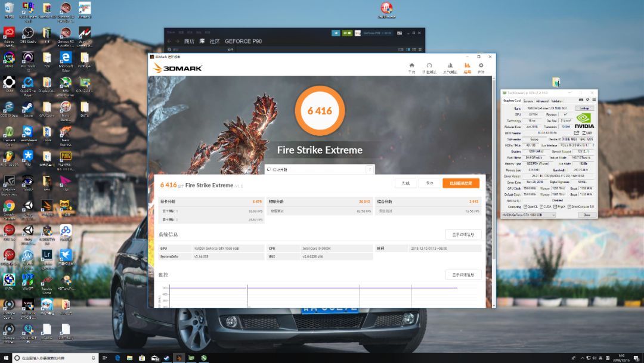Open the 3DMark Home tab icon
The width and height of the screenshot is (644, 363).
click(x=411, y=66)
